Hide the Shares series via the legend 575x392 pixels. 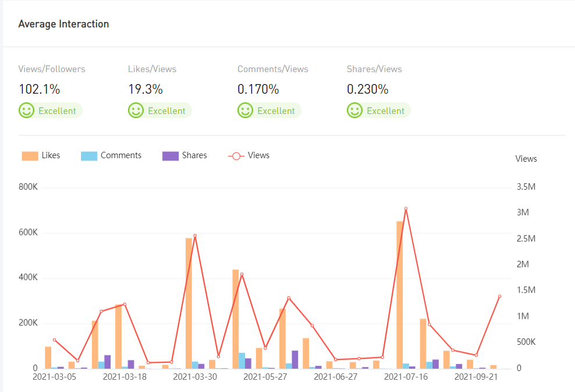(x=184, y=156)
